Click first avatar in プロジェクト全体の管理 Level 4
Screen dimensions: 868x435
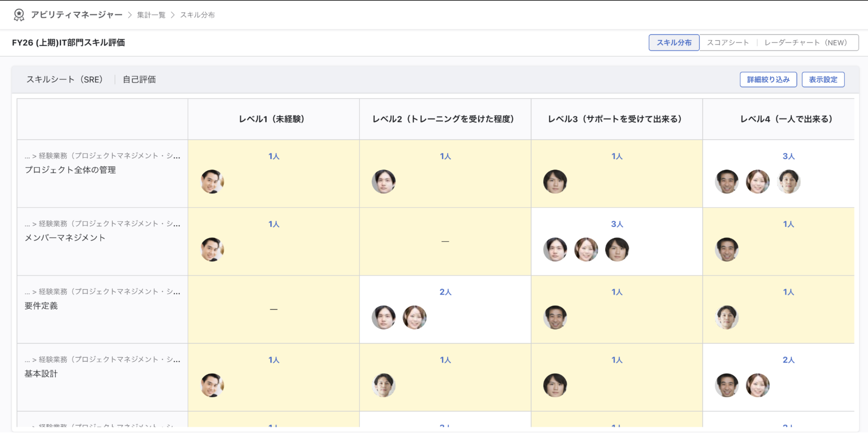click(727, 181)
